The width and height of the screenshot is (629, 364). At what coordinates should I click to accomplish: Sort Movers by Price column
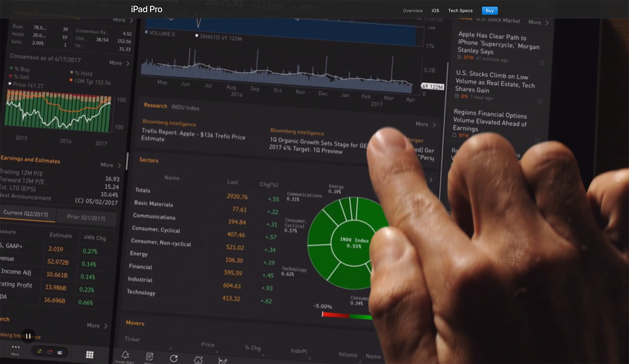208,344
